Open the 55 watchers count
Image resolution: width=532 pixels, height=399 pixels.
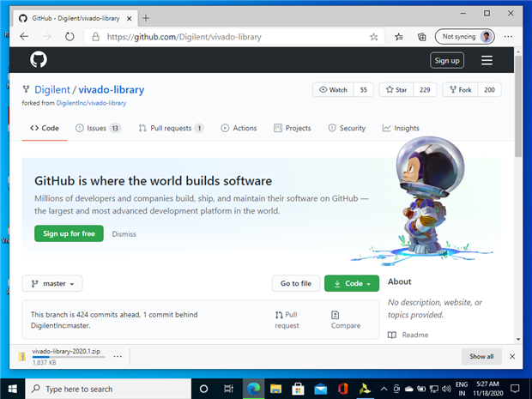[x=363, y=90]
